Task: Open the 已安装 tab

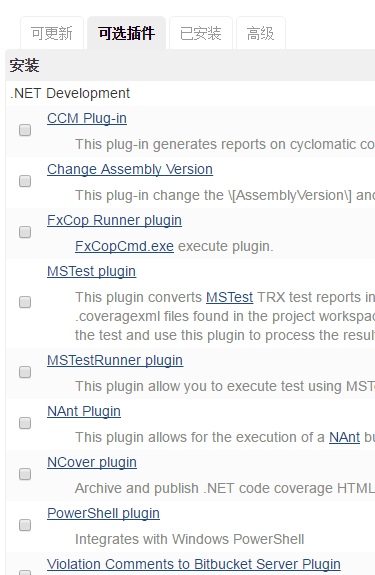Action: (x=201, y=33)
